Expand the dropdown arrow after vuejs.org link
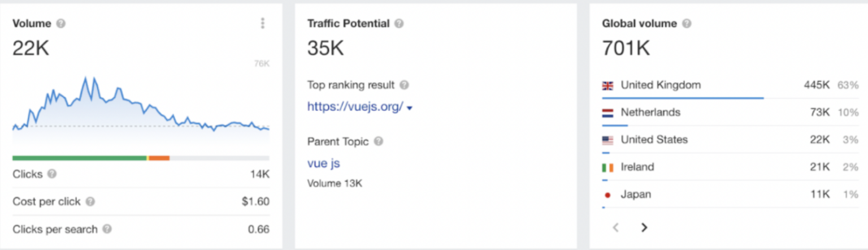Image resolution: width=868 pixels, height=250 pixels. (410, 108)
